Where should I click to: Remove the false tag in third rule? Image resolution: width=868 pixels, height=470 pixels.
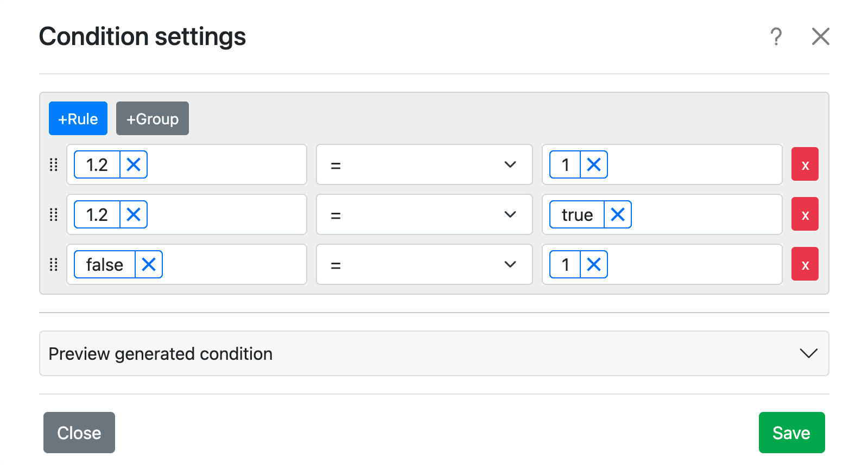(149, 264)
